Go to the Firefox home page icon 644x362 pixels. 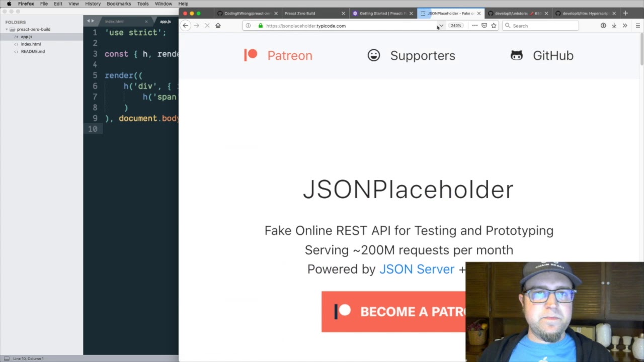(218, 26)
